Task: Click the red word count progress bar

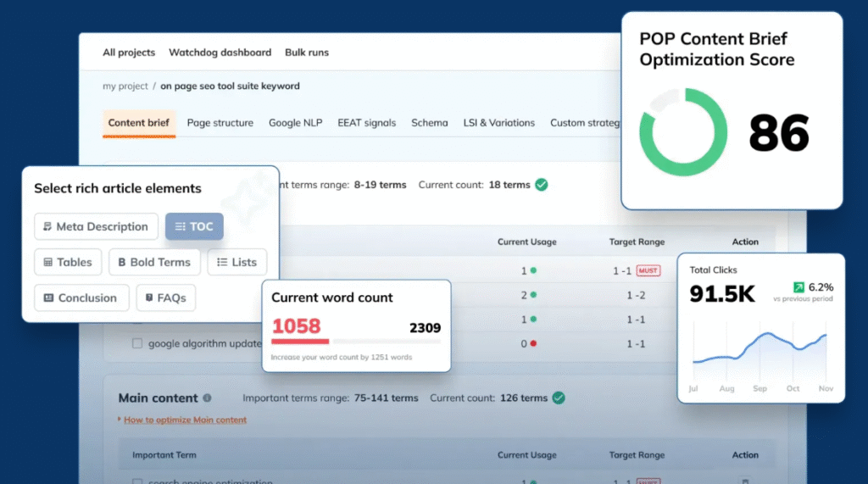Action: tap(300, 342)
